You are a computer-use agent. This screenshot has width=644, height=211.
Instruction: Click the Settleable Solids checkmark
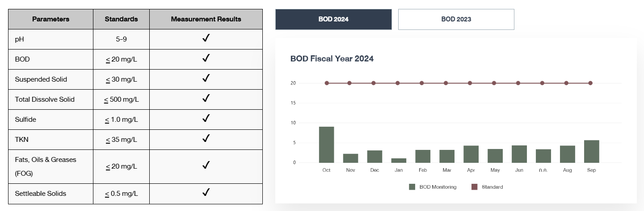tap(206, 193)
